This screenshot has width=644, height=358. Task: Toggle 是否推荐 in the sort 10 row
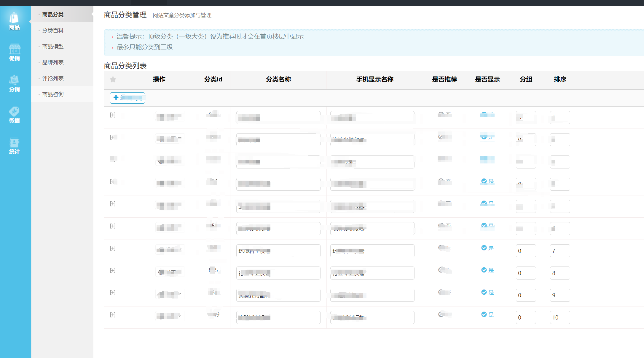pos(444,314)
